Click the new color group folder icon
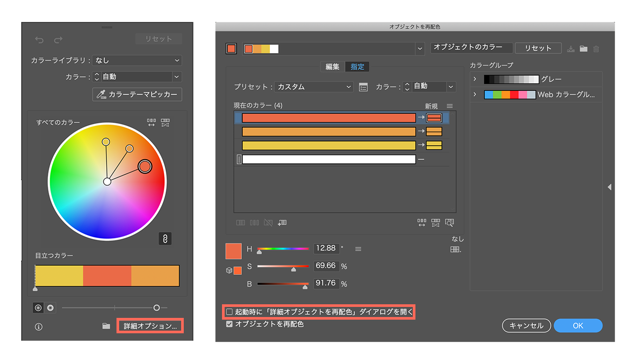Viewport: 637px width, 364px height. [583, 49]
